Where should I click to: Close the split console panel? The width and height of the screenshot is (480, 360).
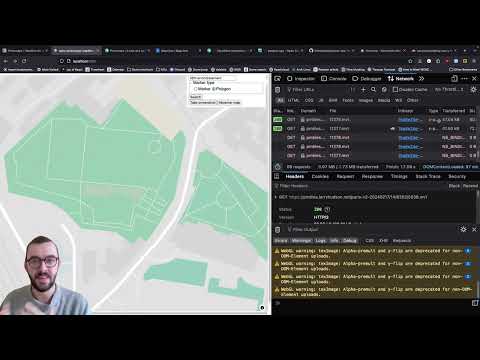pos(474,229)
